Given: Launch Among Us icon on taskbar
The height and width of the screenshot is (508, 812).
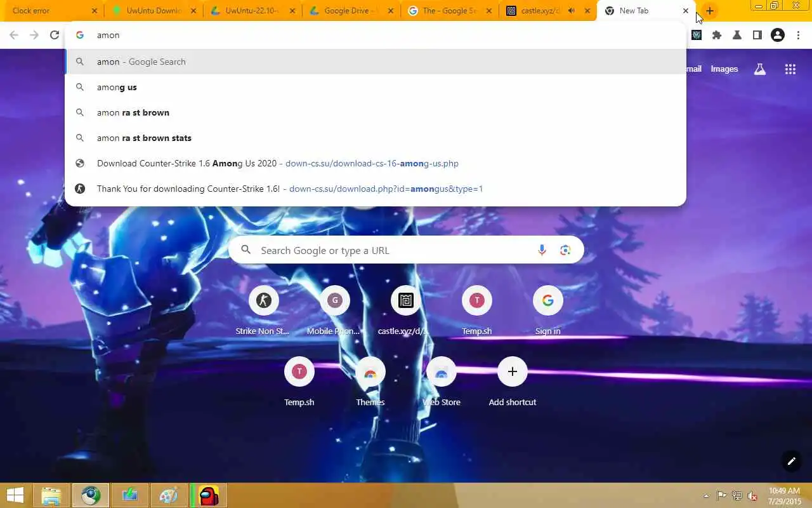Looking at the screenshot, I should pos(209,495).
